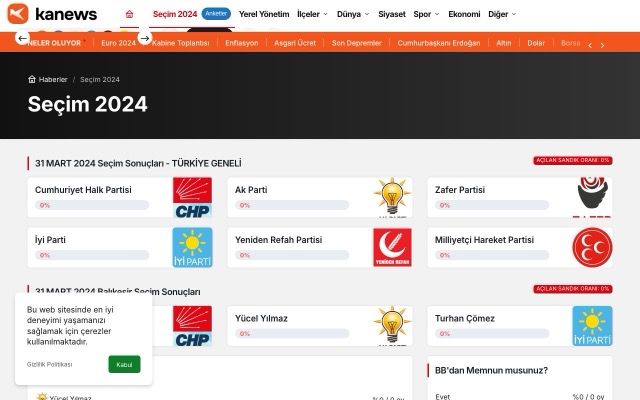The image size is (640, 400).
Task: Click the Turhan Çömez candidate name
Action: coord(464,318)
